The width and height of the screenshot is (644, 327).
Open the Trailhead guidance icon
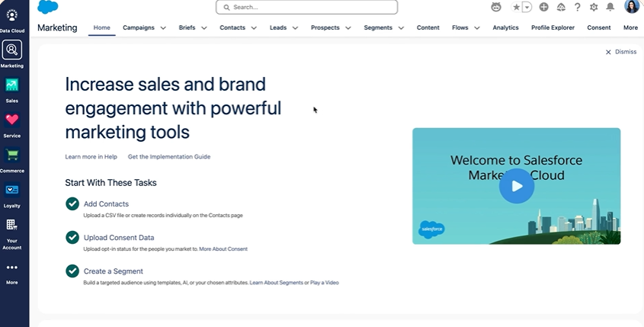coord(561,7)
